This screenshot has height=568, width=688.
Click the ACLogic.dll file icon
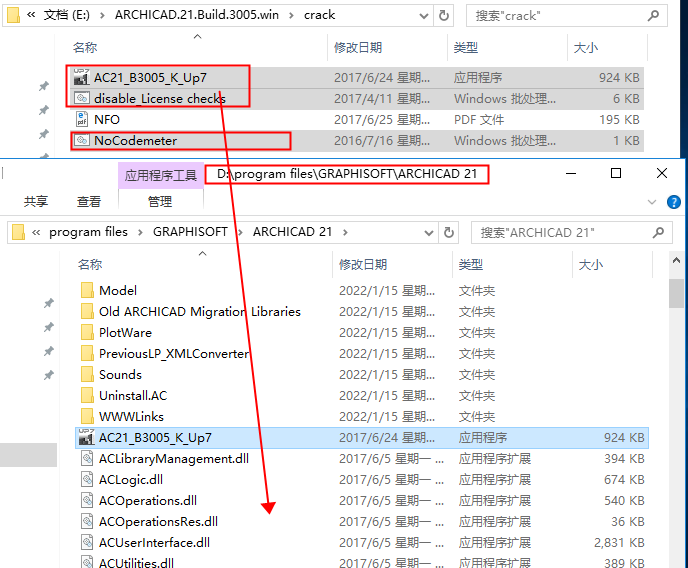(x=86, y=480)
